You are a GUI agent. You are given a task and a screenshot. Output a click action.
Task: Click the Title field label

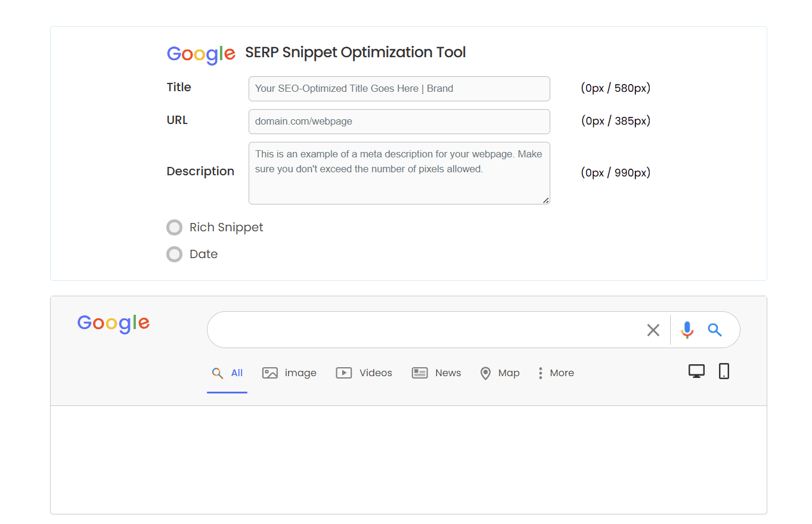[x=179, y=87]
